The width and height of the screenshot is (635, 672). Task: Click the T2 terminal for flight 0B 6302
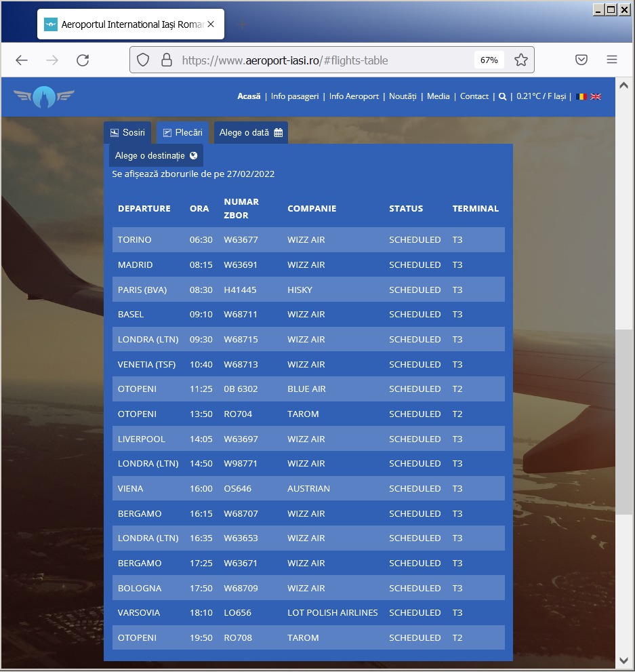[457, 389]
